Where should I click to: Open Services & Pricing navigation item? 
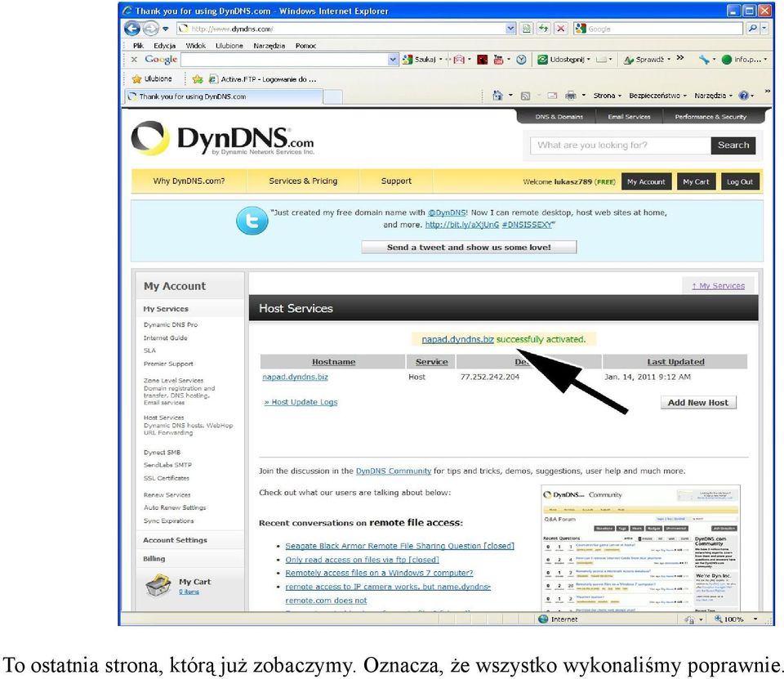point(303,181)
